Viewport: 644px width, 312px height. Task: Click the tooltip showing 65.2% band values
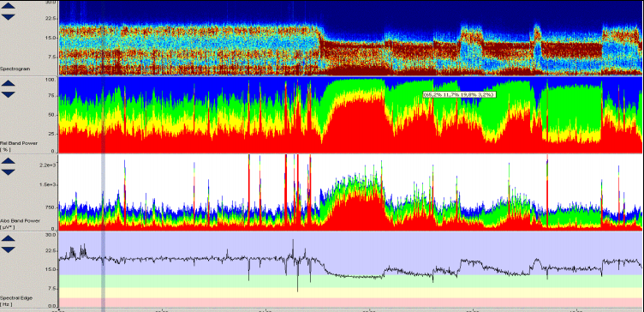tap(459, 94)
